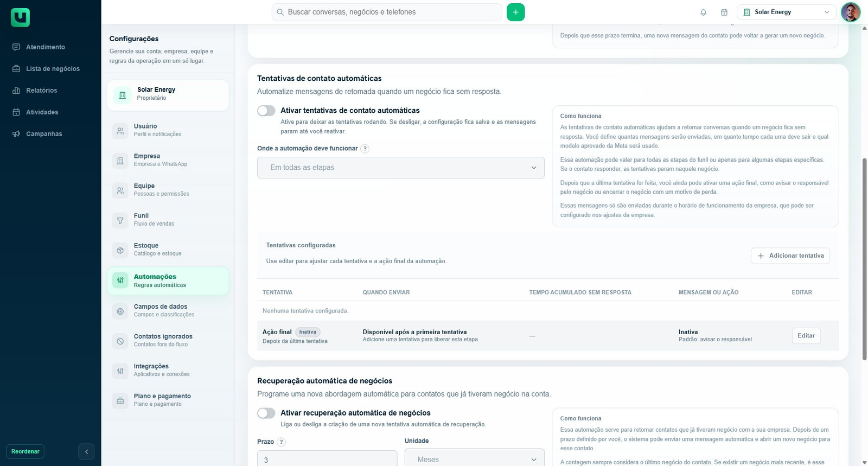Expand the Solar Energy company dropdown
This screenshot has width=868, height=466.
point(786,12)
